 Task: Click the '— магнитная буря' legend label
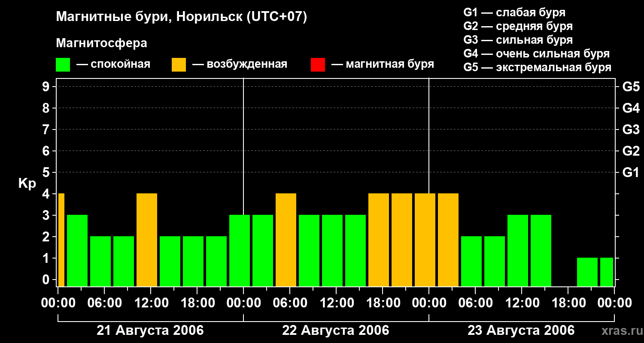383,64
